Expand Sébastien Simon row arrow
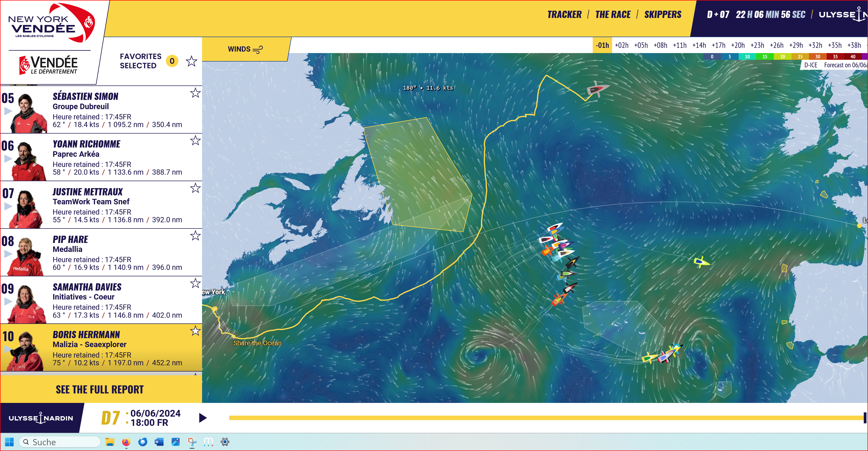Viewport: 868px width, 451px height. pos(8,111)
